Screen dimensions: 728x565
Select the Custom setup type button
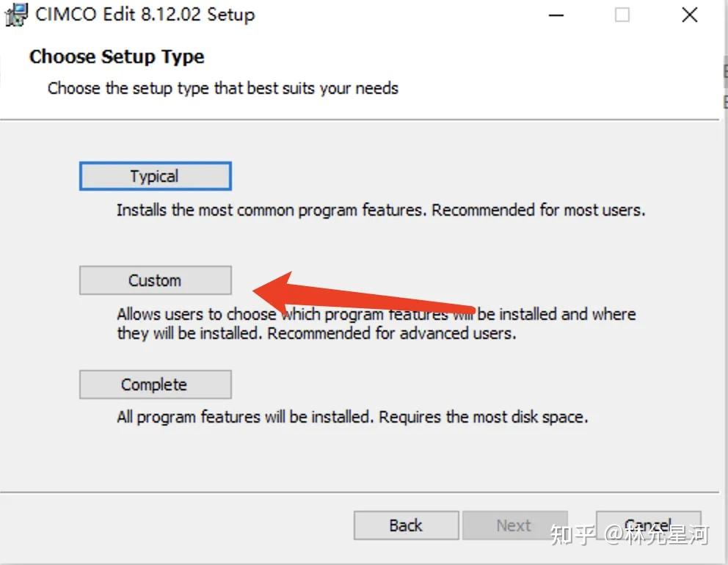156,280
